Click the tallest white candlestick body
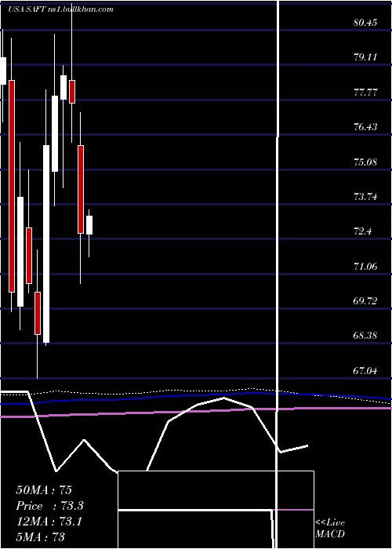 coord(46,244)
